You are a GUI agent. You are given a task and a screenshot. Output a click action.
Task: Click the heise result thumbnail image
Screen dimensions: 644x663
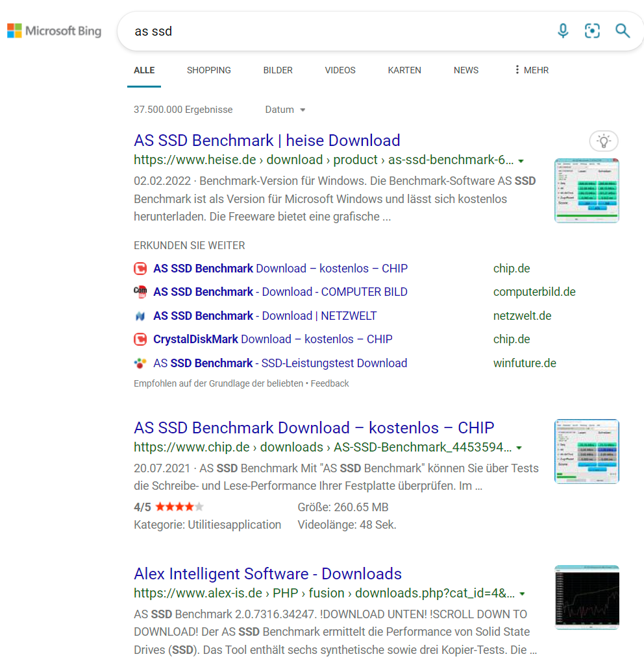(x=587, y=191)
